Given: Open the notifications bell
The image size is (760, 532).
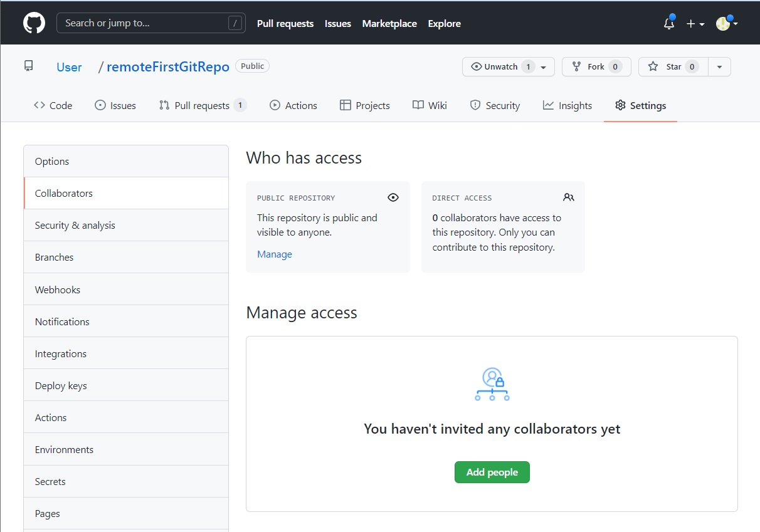Looking at the screenshot, I should [x=669, y=24].
